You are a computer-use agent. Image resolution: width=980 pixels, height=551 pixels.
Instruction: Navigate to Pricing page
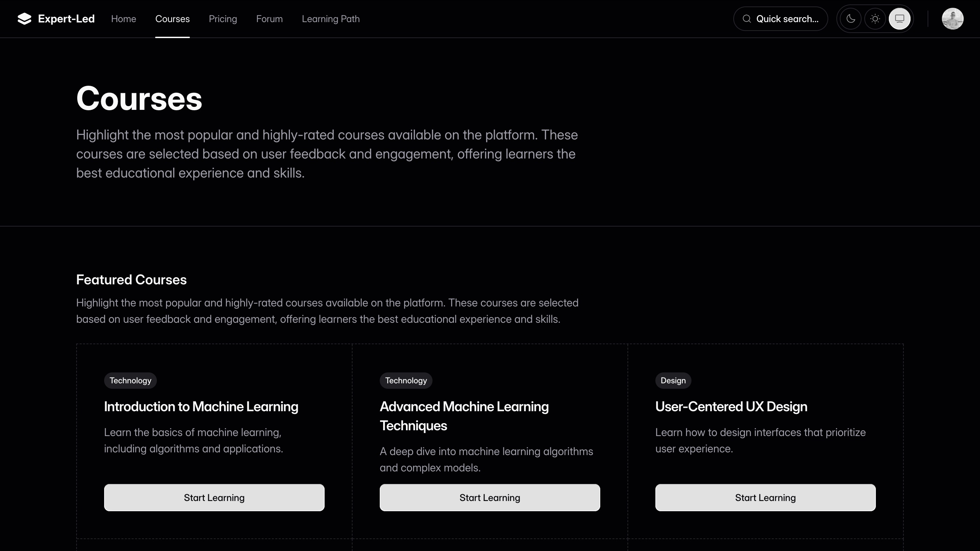tap(223, 19)
